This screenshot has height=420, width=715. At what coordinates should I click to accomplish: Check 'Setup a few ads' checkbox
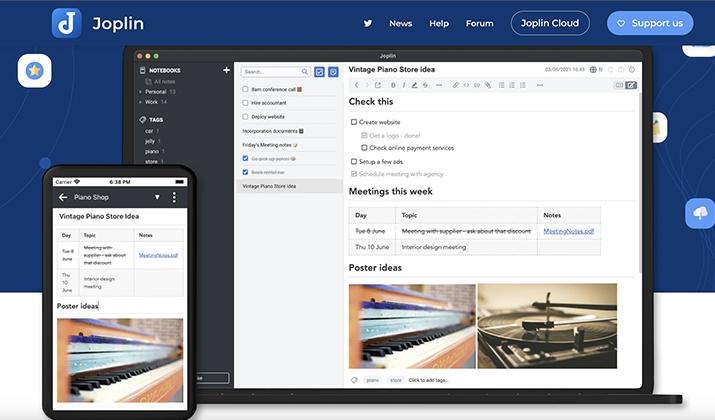[354, 161]
